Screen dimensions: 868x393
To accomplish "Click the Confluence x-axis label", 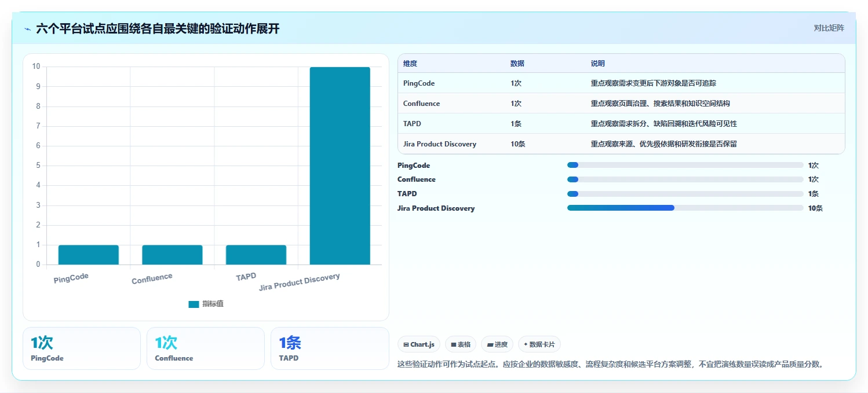I will click(x=152, y=278).
